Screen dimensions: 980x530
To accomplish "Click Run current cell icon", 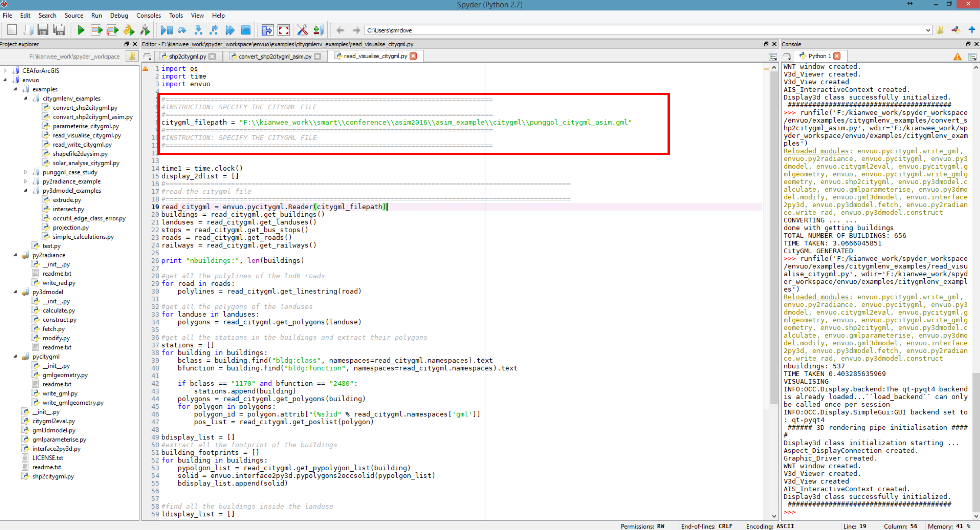I will pos(97,30).
